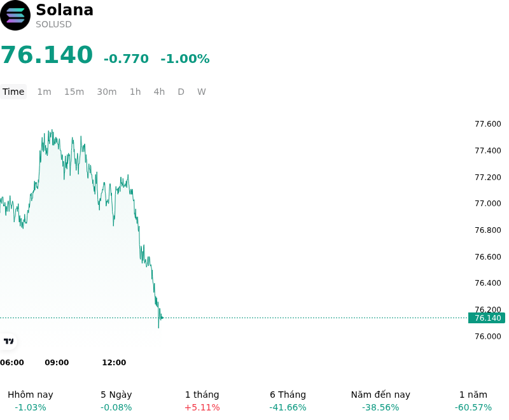
Task: Show the daily D chart
Action: [x=181, y=92]
